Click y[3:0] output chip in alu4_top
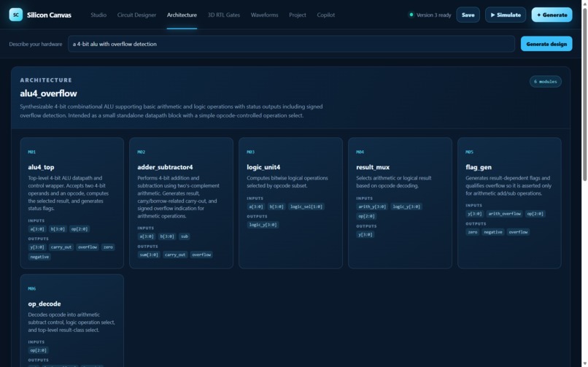Viewport: 588px width, 367px height. pyautogui.click(x=37, y=247)
